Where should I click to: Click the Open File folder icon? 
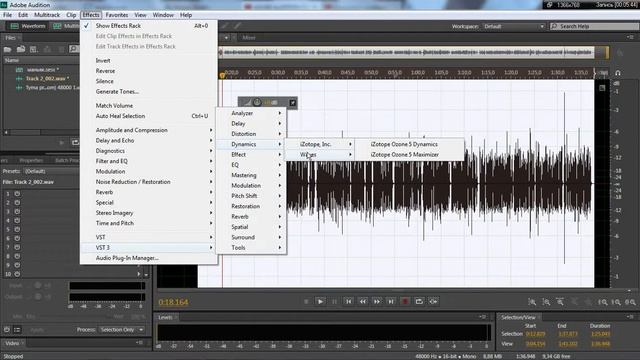click(7, 49)
